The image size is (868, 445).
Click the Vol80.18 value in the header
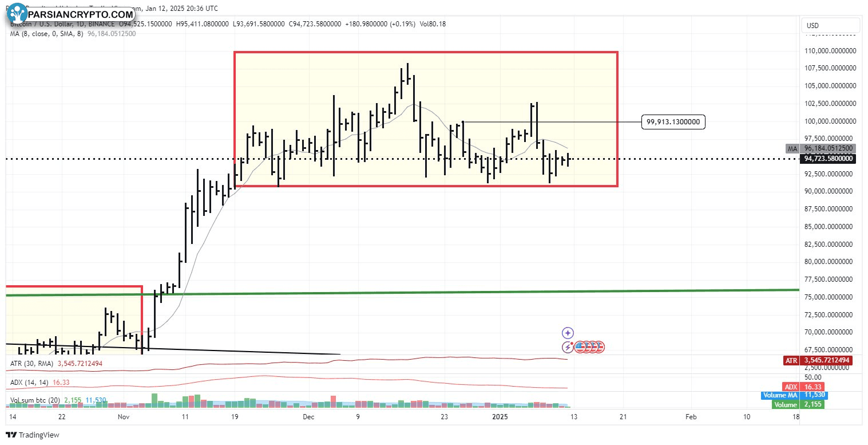433,24
